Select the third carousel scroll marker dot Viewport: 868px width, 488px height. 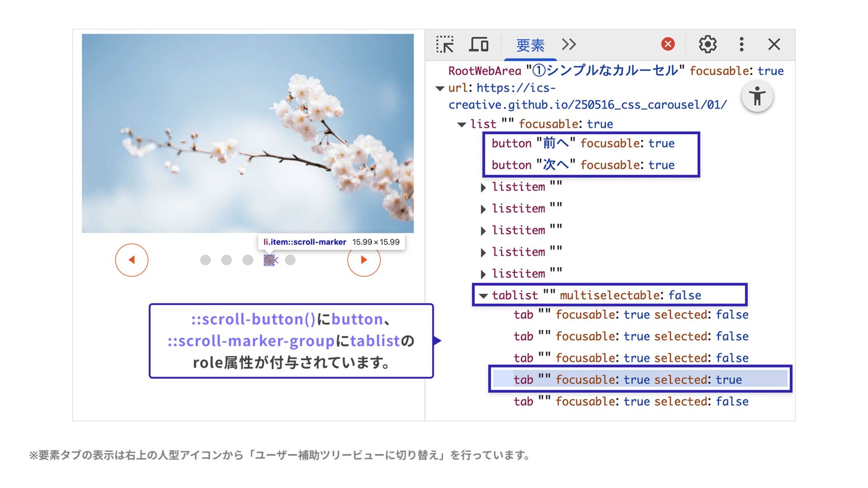248,260
